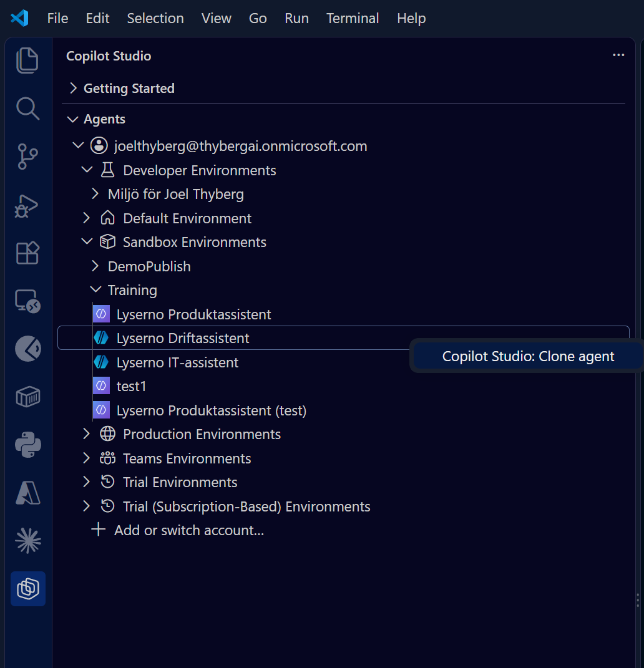Open the Claude starburst icon view
Image resolution: width=644 pixels, height=668 pixels.
tap(27, 541)
